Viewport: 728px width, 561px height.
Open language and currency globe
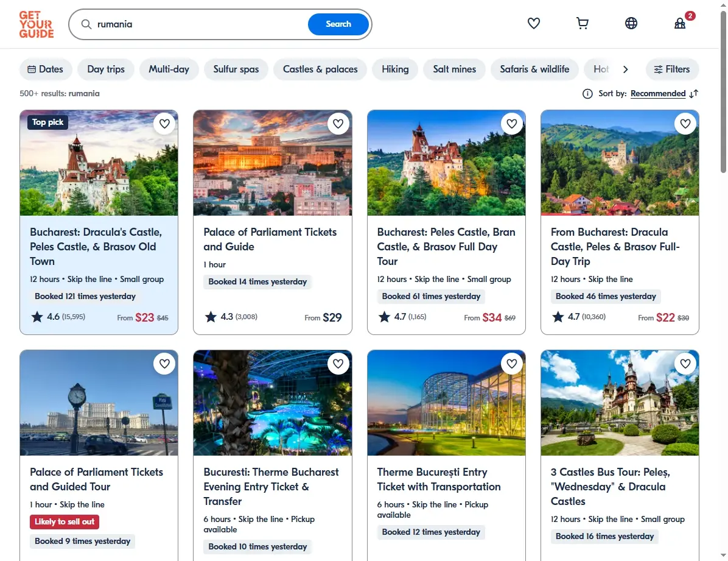coord(631,23)
